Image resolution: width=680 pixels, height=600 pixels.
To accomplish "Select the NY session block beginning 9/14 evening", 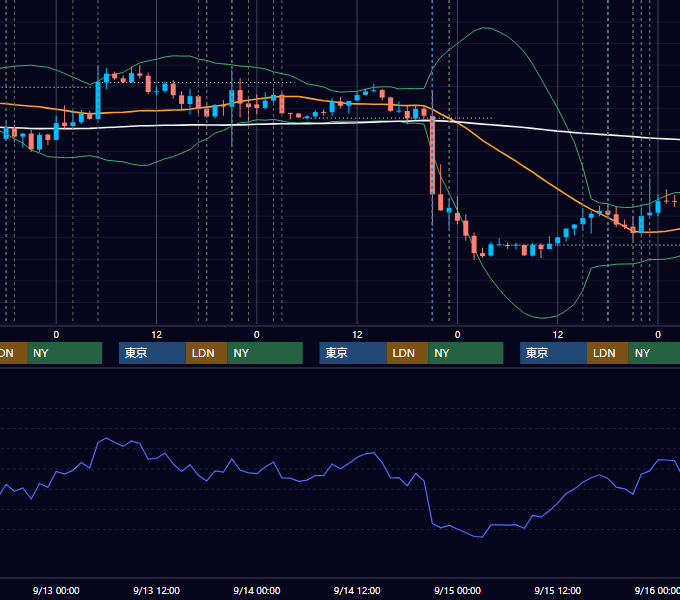I will (x=466, y=353).
